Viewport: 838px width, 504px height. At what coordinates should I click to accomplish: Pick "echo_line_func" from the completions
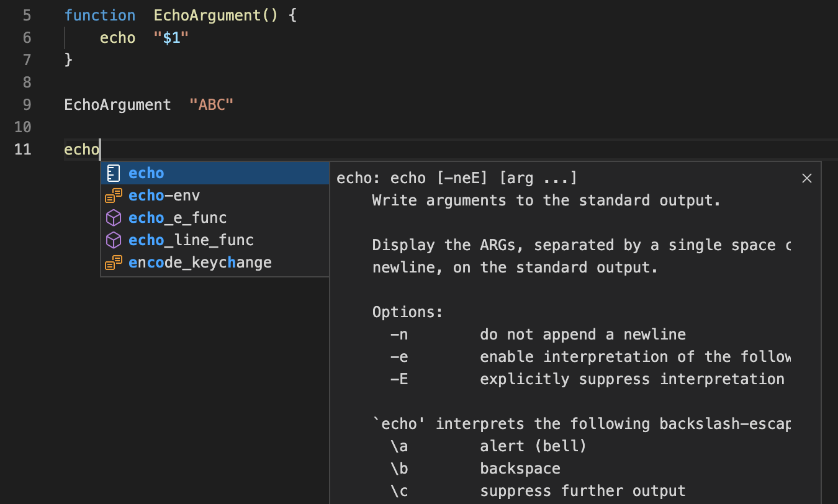coord(191,240)
